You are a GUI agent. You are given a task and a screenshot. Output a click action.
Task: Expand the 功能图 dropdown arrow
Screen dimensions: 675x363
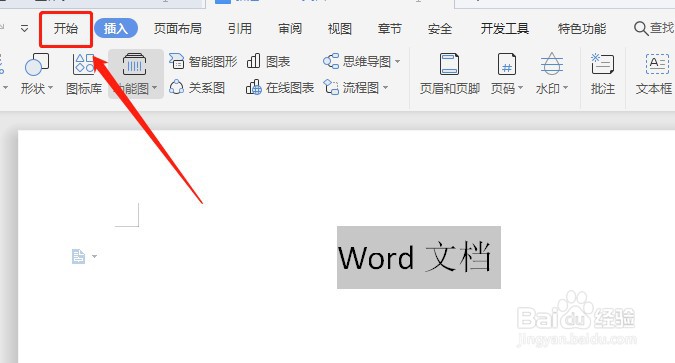(155, 88)
